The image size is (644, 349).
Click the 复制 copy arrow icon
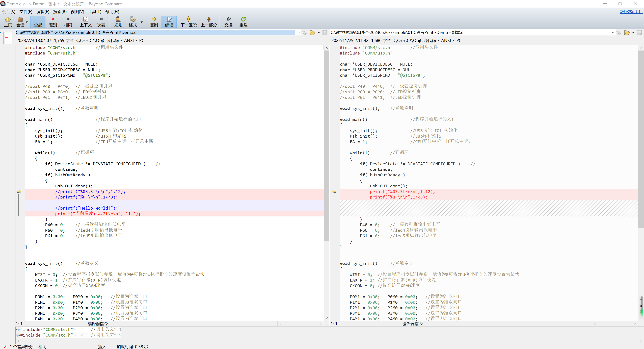[x=154, y=22]
